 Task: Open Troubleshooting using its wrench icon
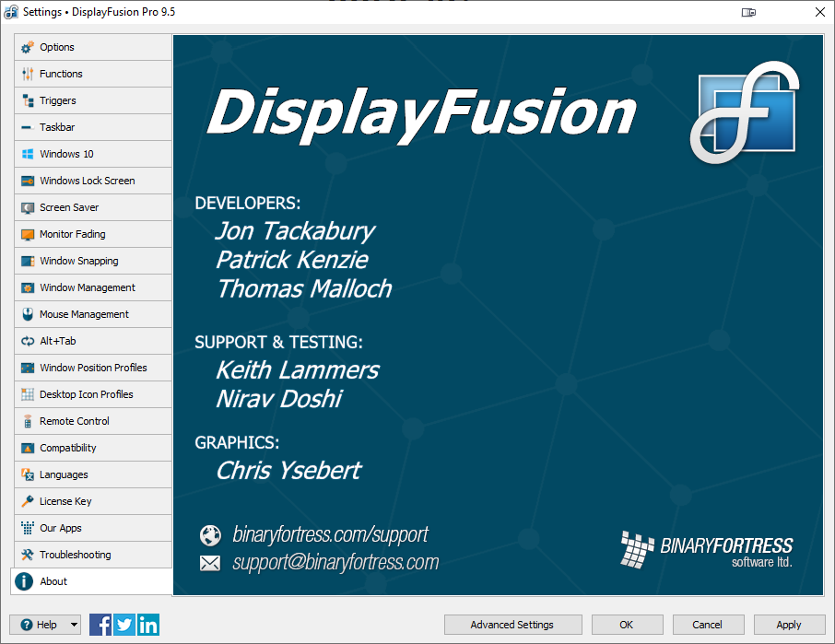pyautogui.click(x=26, y=555)
